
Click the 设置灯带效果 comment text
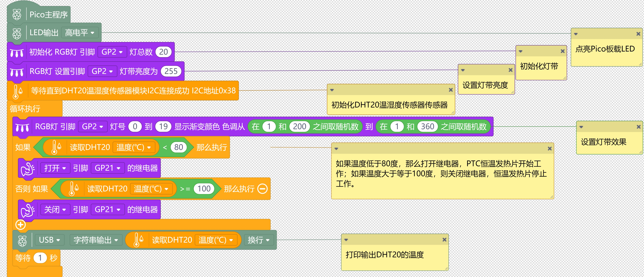tap(604, 142)
